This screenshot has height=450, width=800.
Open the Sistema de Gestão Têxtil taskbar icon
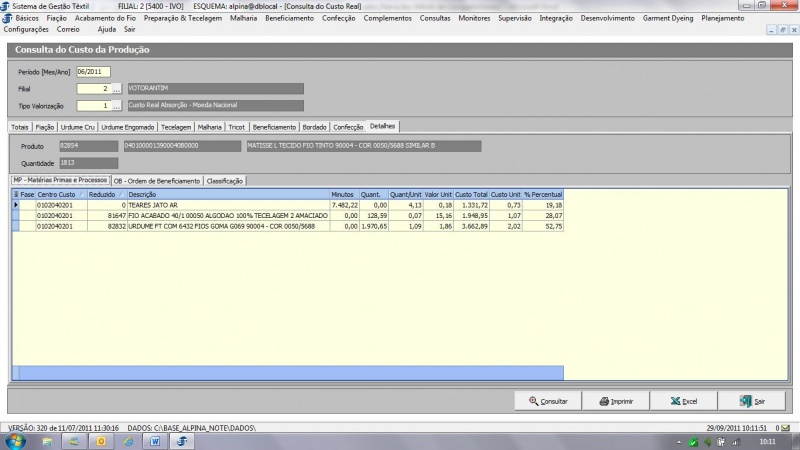tap(183, 440)
